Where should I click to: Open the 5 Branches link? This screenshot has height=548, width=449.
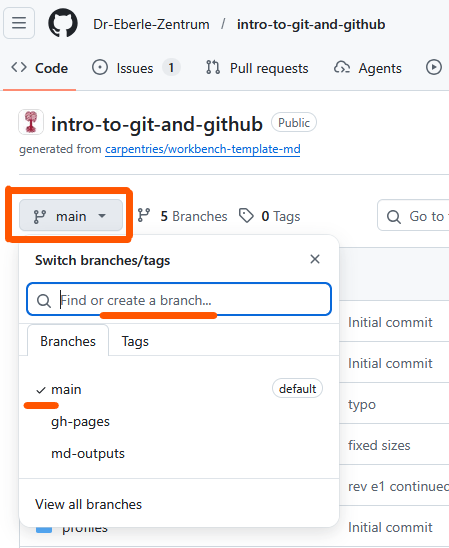(x=182, y=216)
